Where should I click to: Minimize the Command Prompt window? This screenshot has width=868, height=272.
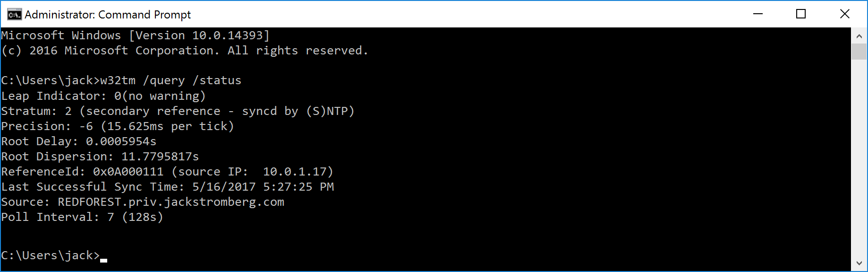[758, 14]
